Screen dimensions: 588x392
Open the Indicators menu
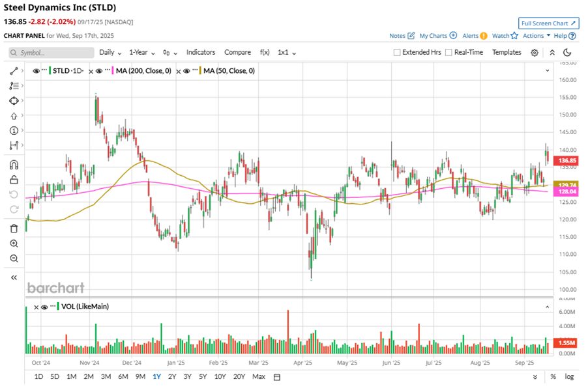click(x=201, y=53)
